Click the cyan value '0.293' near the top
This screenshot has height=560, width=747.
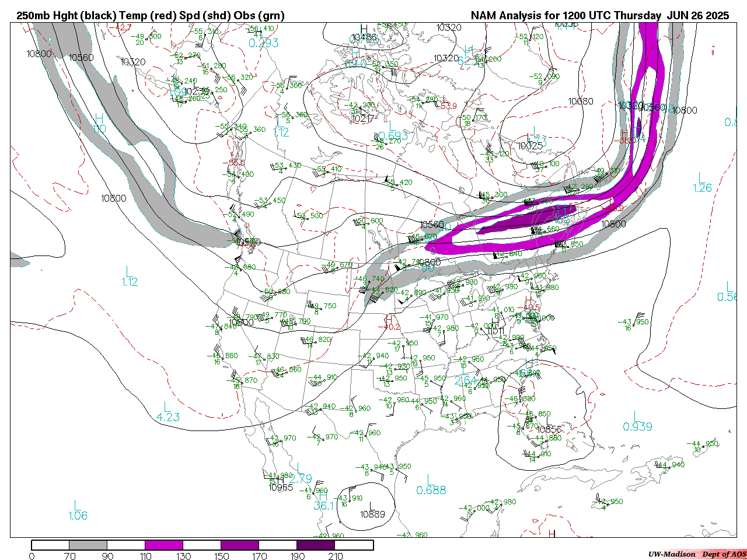(x=264, y=43)
